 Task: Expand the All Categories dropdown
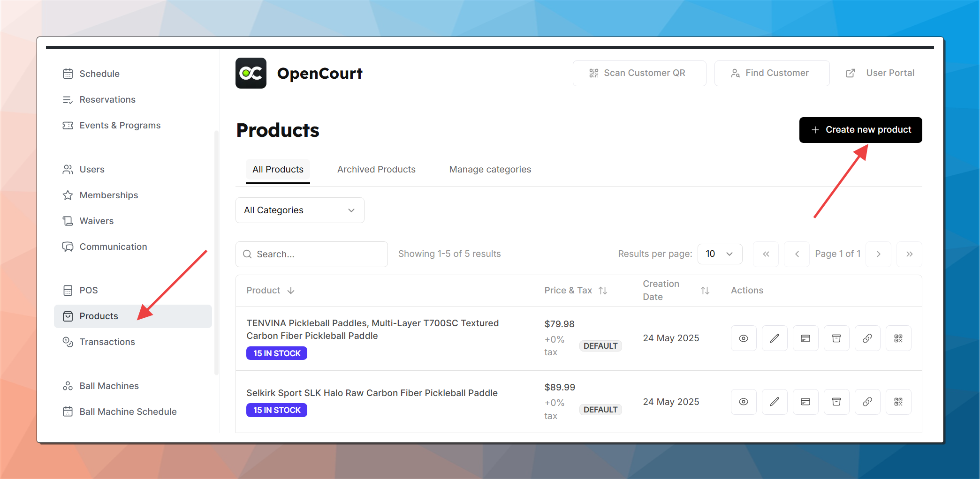[x=300, y=210]
